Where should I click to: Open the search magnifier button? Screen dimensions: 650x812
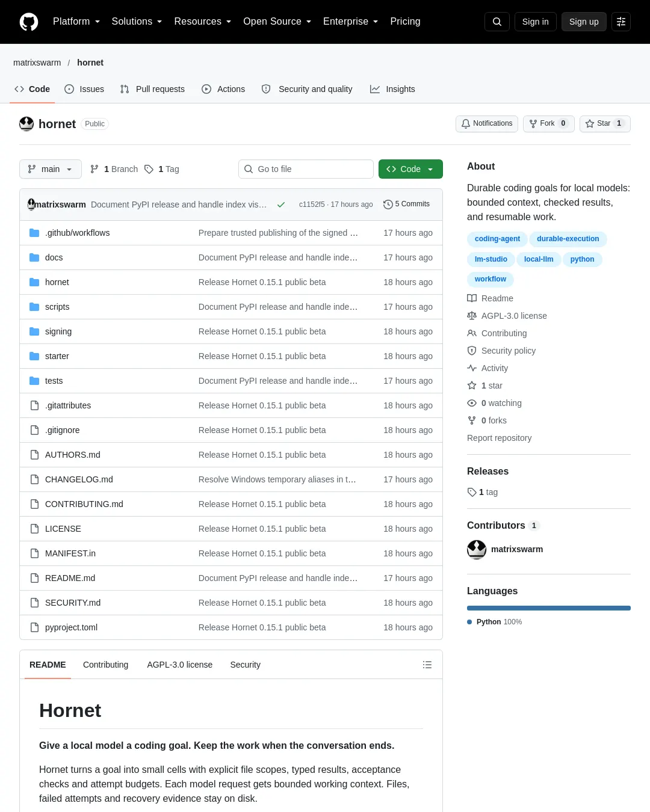coord(497,22)
